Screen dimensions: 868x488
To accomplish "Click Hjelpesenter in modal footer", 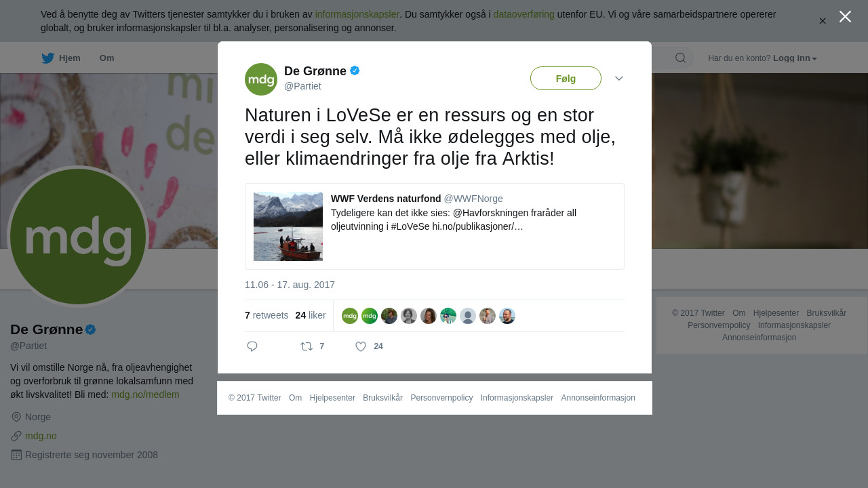I will click(x=332, y=398).
